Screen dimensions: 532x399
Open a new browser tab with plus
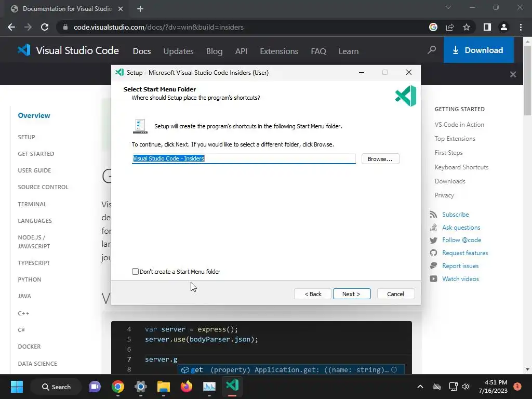point(140,9)
